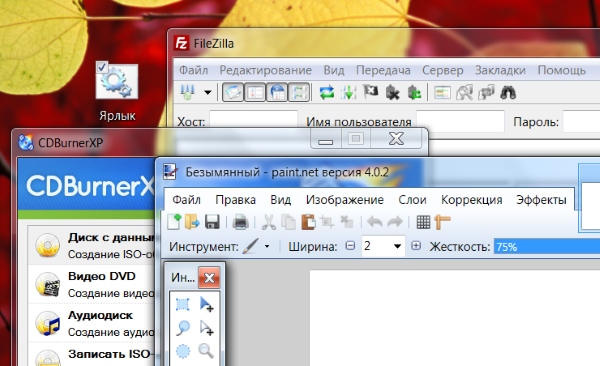Screen dimensions: 600x366
Task: Click paint.net Deselect icon
Action: click(347, 222)
